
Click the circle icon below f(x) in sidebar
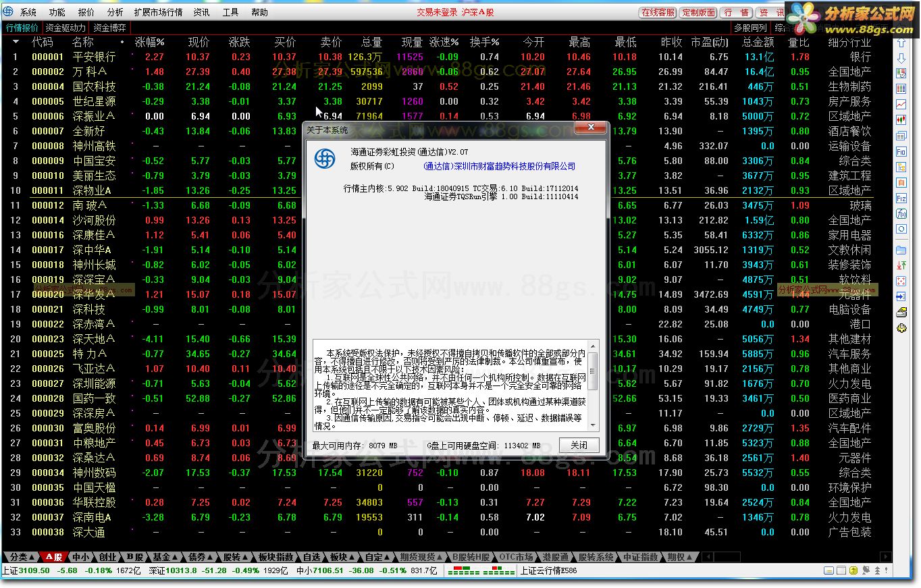(901, 230)
